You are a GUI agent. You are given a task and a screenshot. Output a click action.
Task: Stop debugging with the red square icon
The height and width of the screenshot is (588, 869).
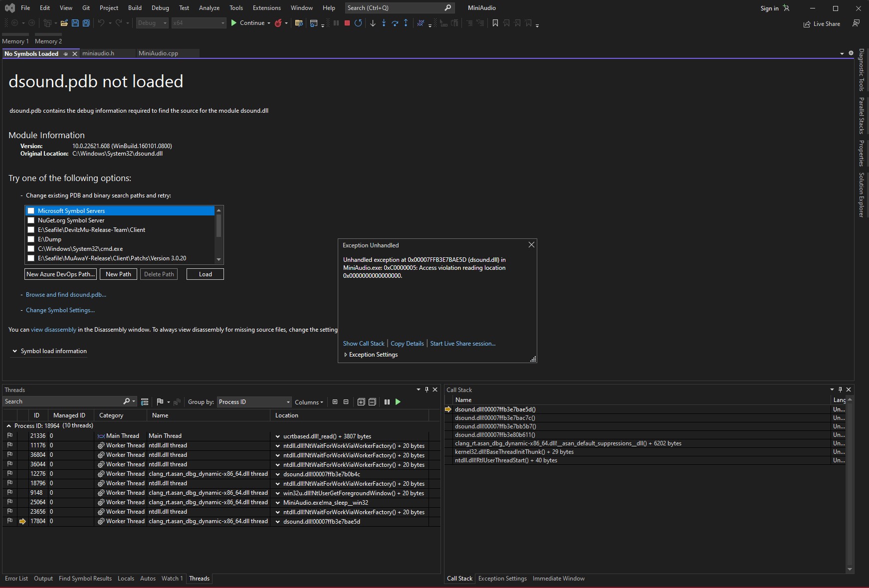347,23
